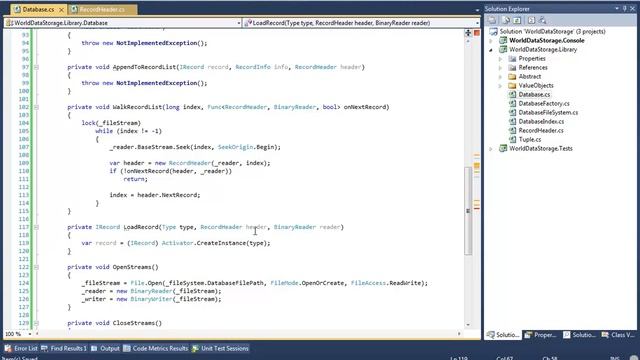Open the Unit Test Sessions tab
This screenshot has height=360, width=640.
220,349
